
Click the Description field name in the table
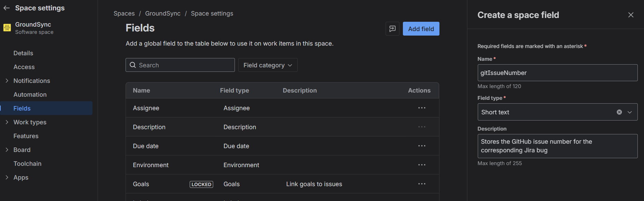[149, 127]
